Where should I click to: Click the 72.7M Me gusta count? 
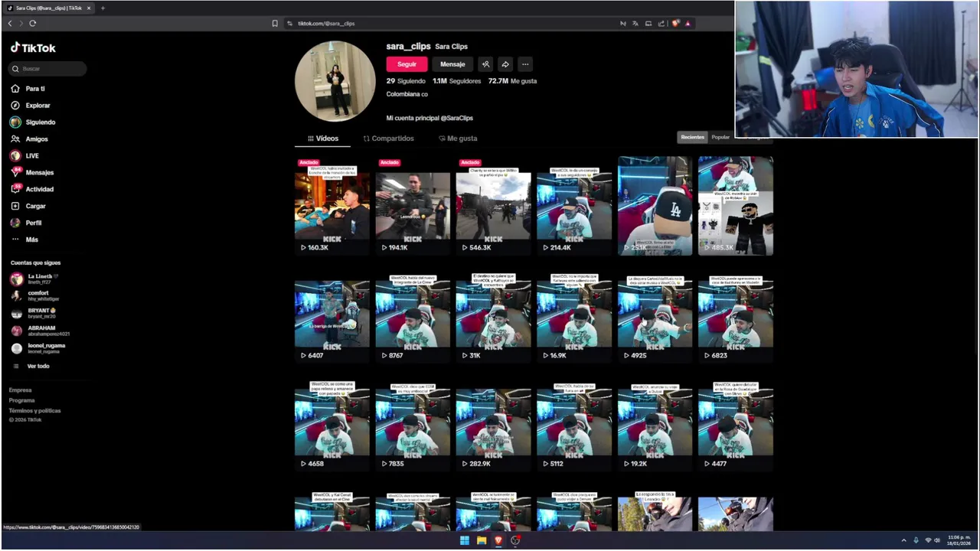512,81
